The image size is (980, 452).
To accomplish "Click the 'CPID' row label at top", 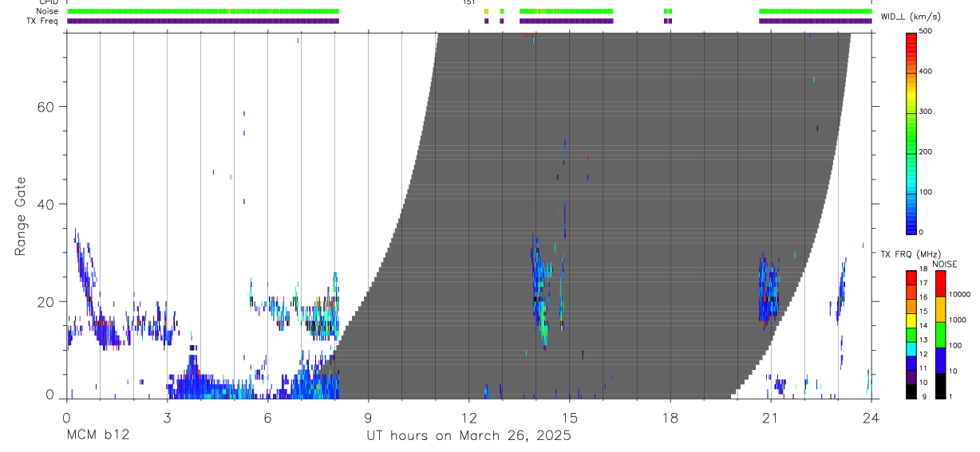I will tap(49, 2).
